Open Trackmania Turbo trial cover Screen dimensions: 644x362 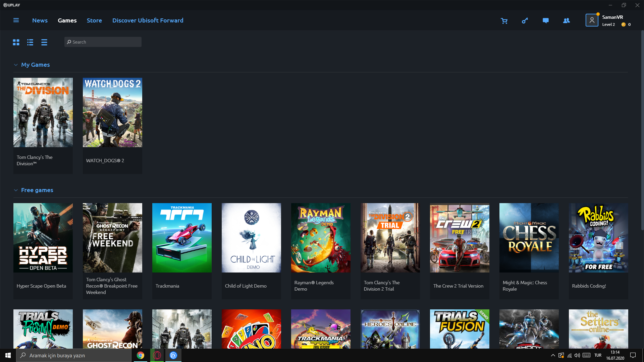click(321, 329)
